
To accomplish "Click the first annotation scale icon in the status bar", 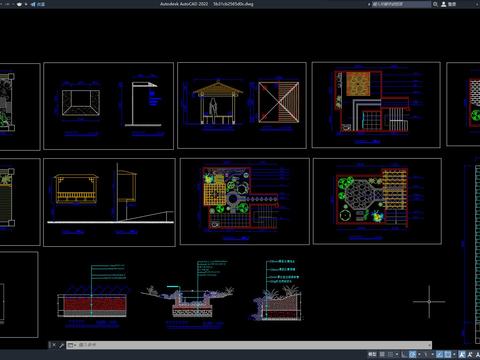I will (x=462, y=354).
